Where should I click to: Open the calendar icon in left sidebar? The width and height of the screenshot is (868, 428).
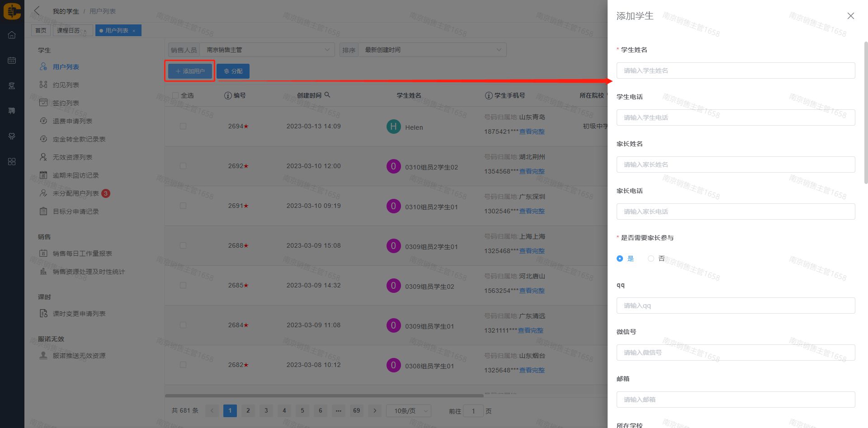[x=12, y=61]
